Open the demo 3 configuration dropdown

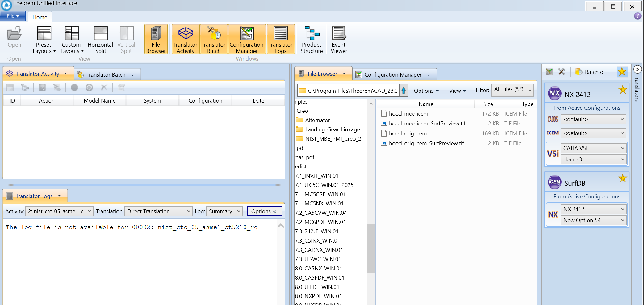593,159
